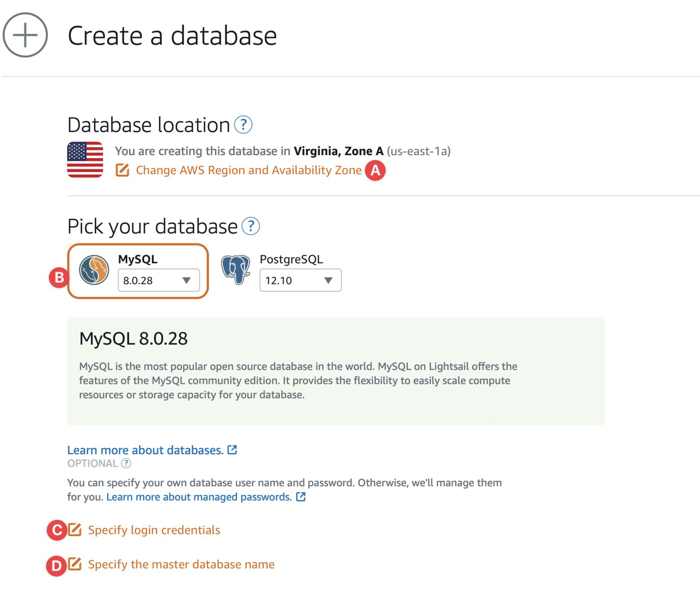Click Change AWS Region and Availability Zone link
This screenshot has height=590, width=700.
(x=248, y=170)
